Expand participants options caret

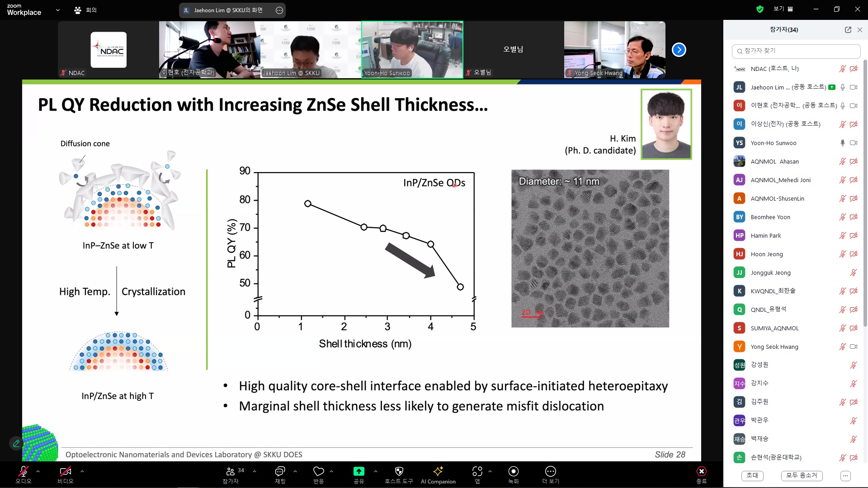(255, 471)
